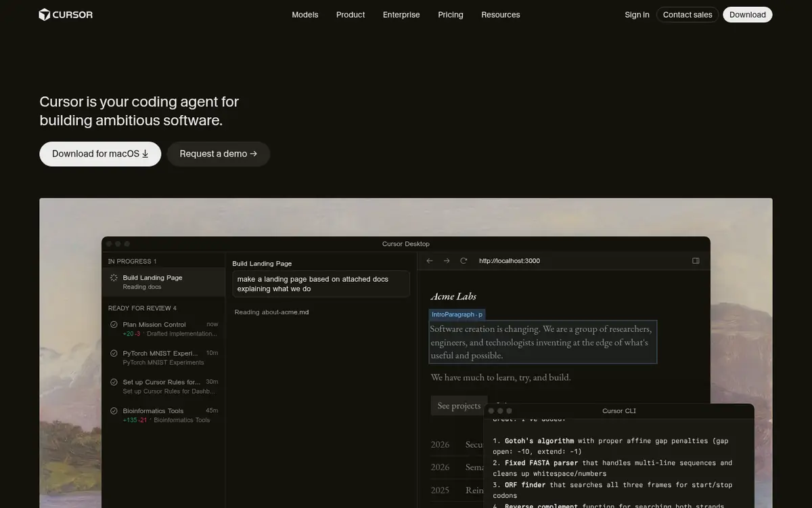Click the Cursor logo in header

[x=66, y=14]
